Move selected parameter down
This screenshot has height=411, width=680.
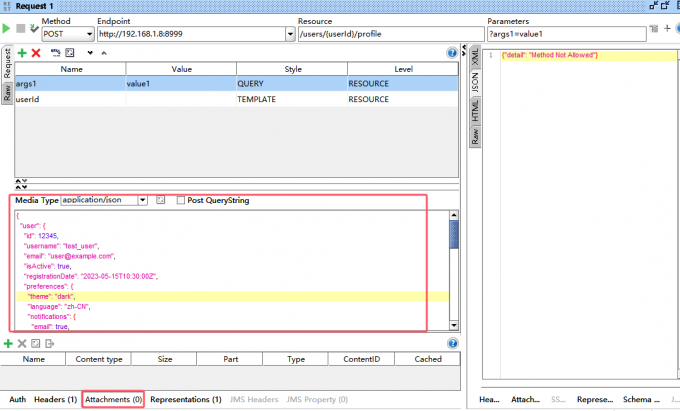90,53
